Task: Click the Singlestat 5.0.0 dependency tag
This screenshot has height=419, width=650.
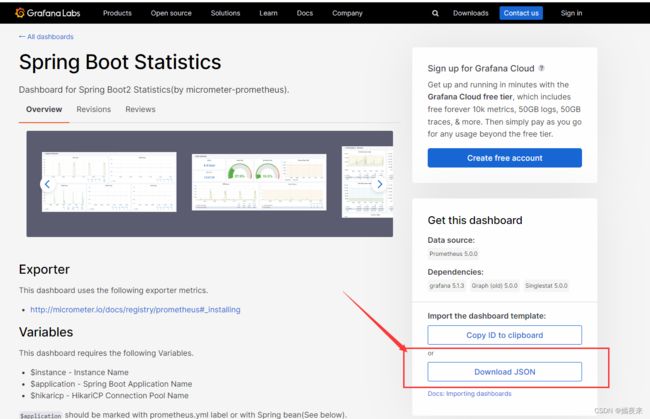Action: click(x=546, y=286)
